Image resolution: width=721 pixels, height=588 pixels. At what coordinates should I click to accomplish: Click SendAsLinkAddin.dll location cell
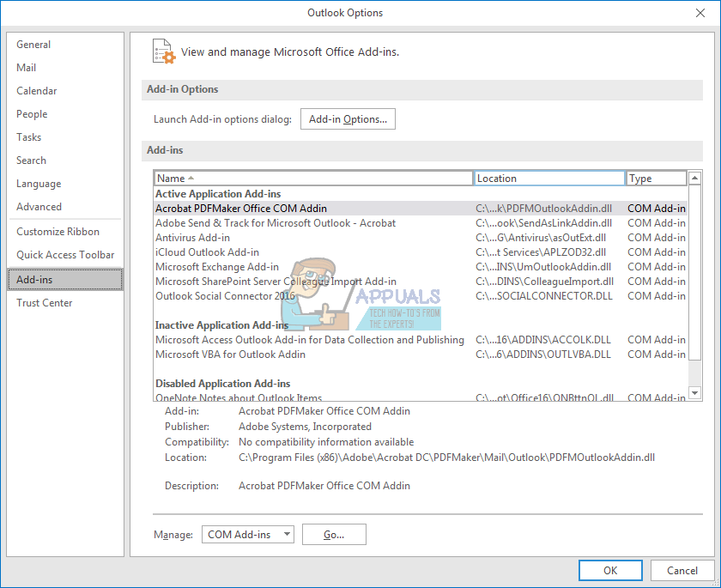pyautogui.click(x=543, y=223)
